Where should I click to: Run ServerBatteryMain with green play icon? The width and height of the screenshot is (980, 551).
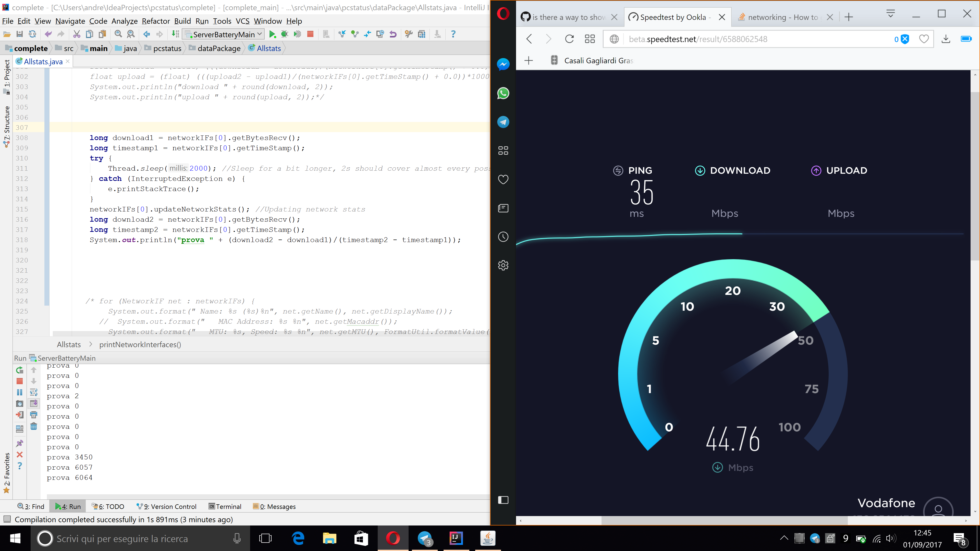tap(272, 34)
